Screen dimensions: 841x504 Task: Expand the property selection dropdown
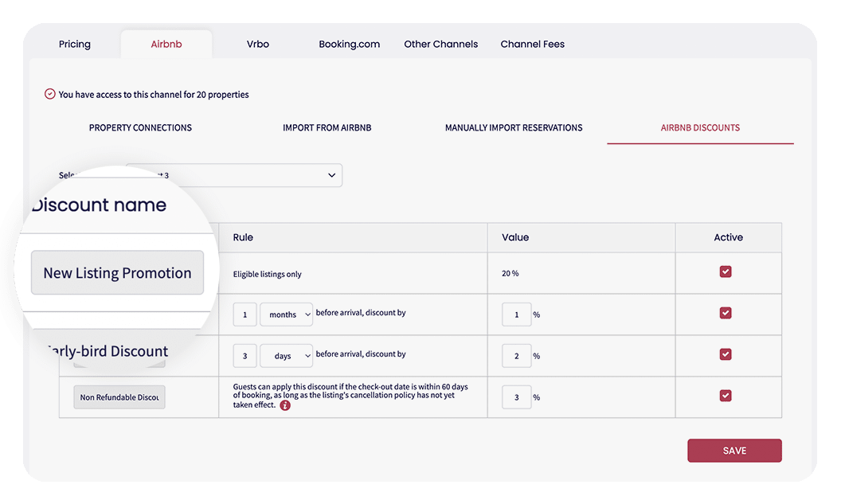coord(234,175)
